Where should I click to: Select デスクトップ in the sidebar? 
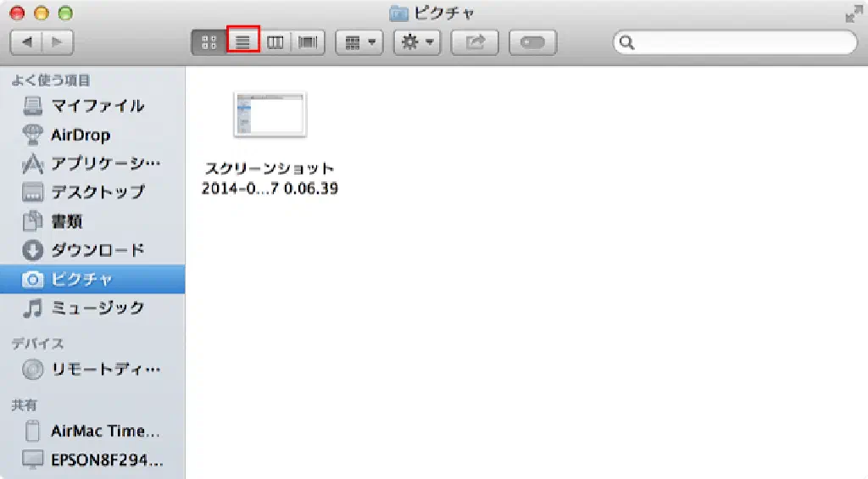tap(97, 192)
